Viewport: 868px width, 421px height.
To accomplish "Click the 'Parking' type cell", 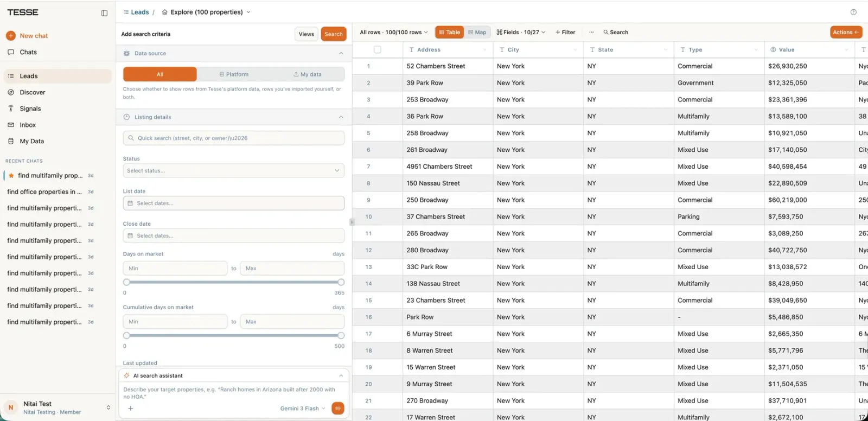I will [719, 216].
